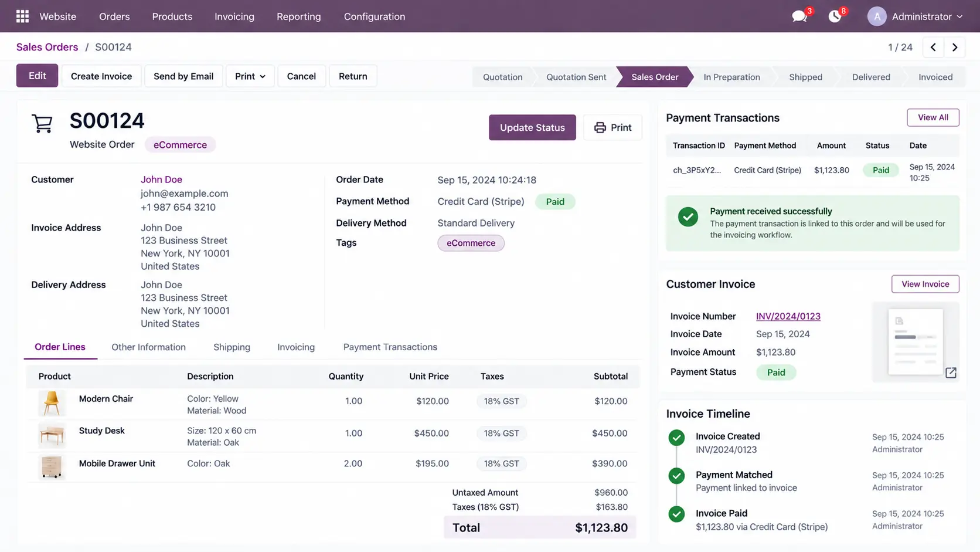Click the Administrator avatar icon

pos(877,16)
